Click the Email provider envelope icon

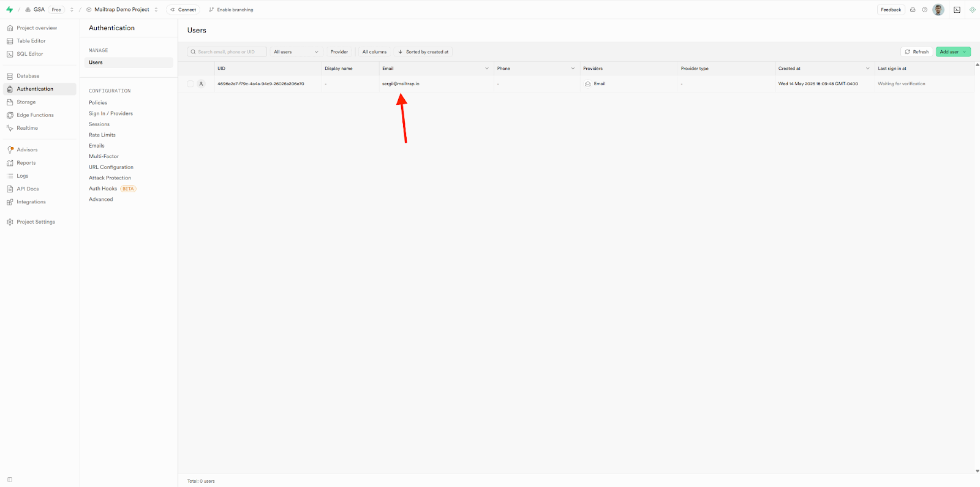tap(588, 84)
